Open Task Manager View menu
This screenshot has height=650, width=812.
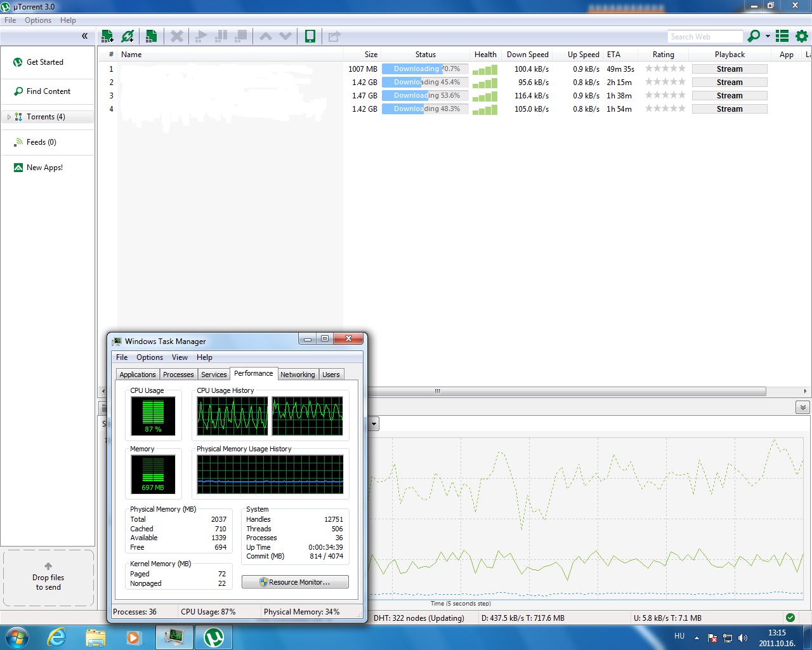coord(180,357)
